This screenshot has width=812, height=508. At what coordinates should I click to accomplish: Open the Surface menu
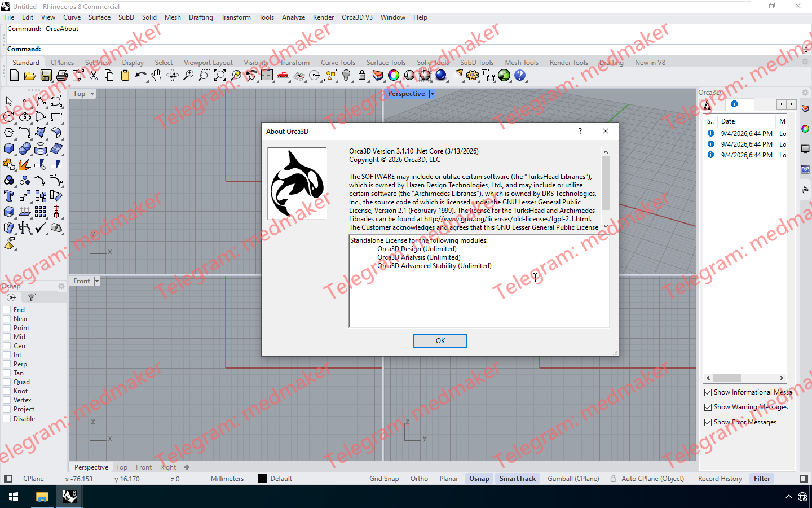pyautogui.click(x=99, y=17)
